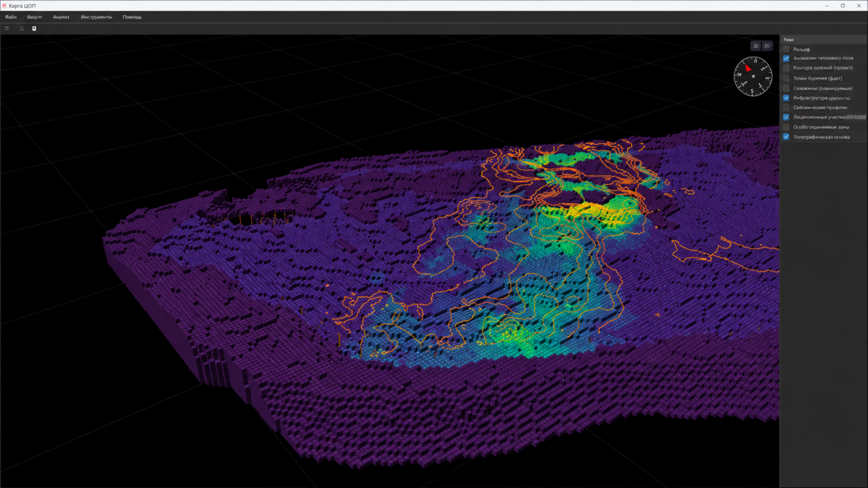The height and width of the screenshot is (488, 868).
Task: Switch to 2D view mode button
Action: (767, 46)
